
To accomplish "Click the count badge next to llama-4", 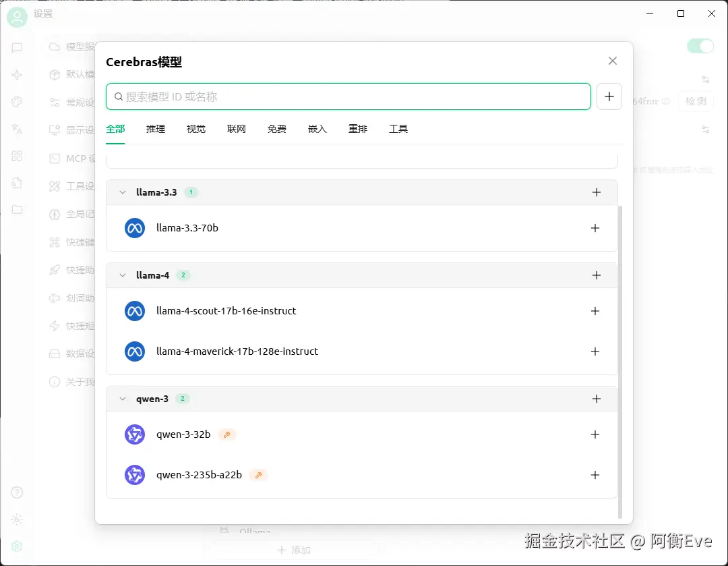I will (x=183, y=275).
